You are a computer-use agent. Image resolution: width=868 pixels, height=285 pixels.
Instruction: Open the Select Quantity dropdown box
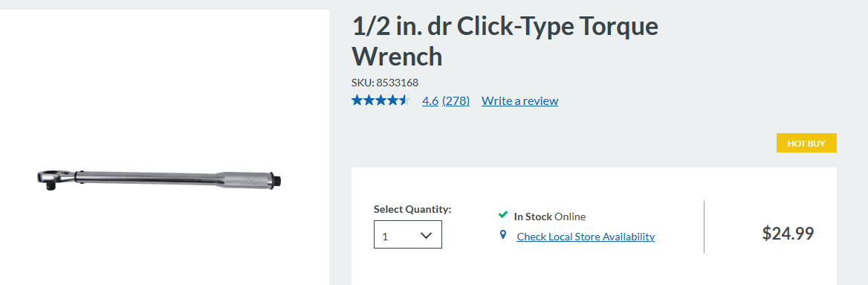point(408,234)
